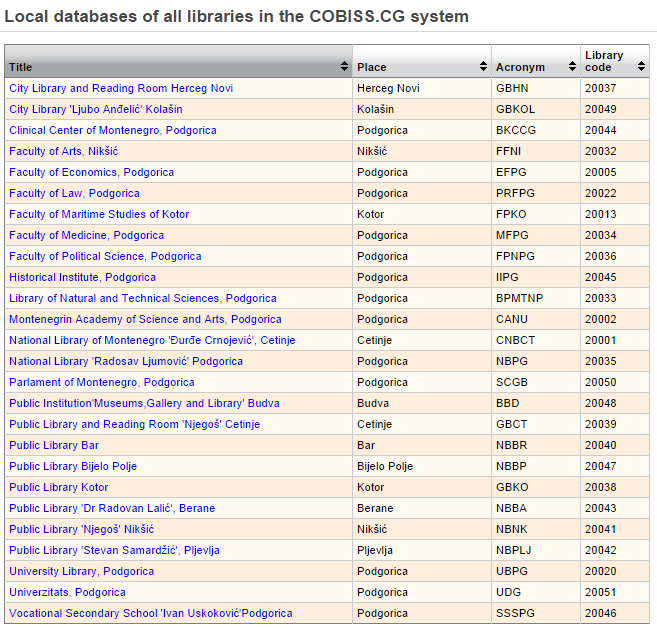Select National Library 'Radosav Ljumović' Podgorica
Screen dimensions: 657x631
126,361
